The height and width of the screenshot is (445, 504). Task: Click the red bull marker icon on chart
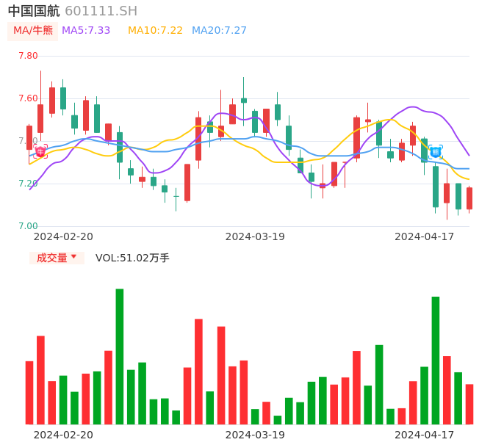[x=40, y=151]
